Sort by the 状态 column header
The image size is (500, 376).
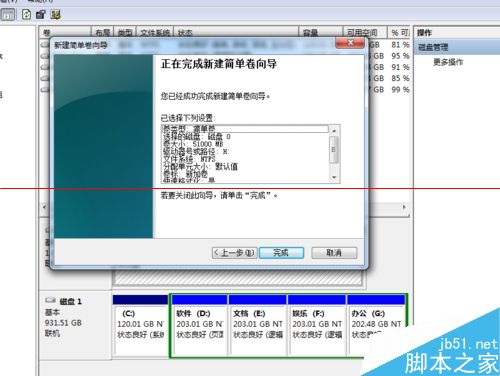coord(236,33)
